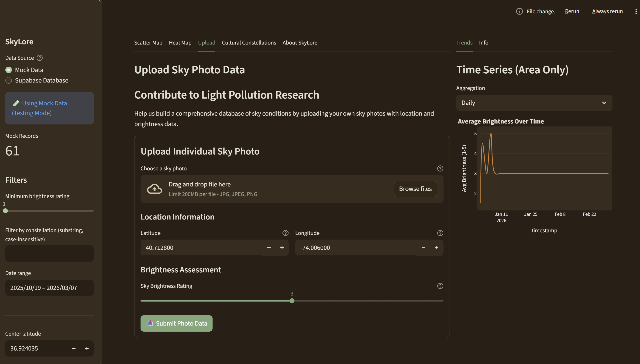Open the Date range picker
640x364 pixels.
(x=49, y=288)
